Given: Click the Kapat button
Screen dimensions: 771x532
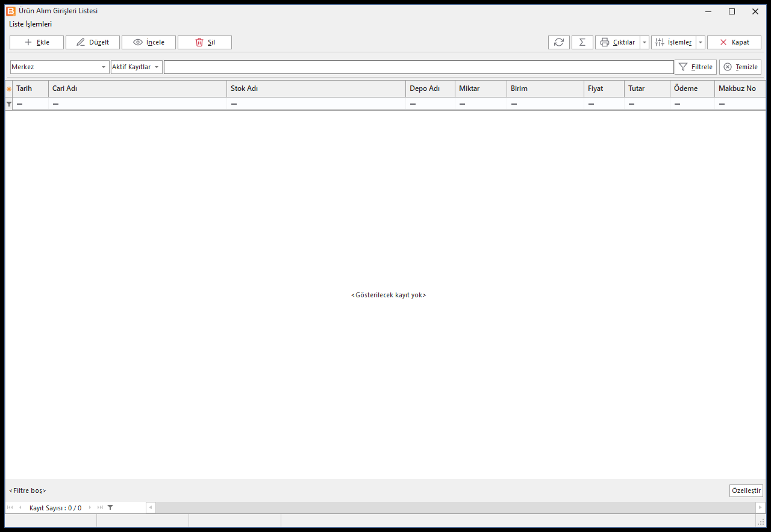Looking at the screenshot, I should (734, 42).
